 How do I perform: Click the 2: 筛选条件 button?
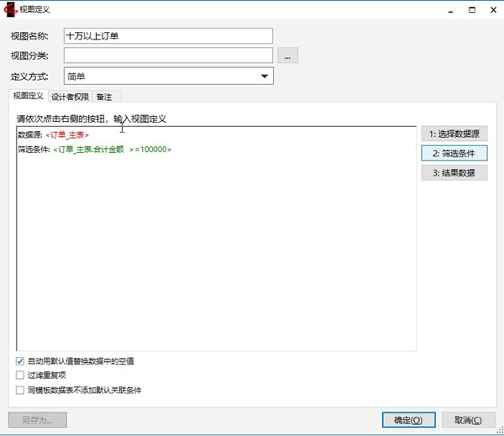coord(454,154)
